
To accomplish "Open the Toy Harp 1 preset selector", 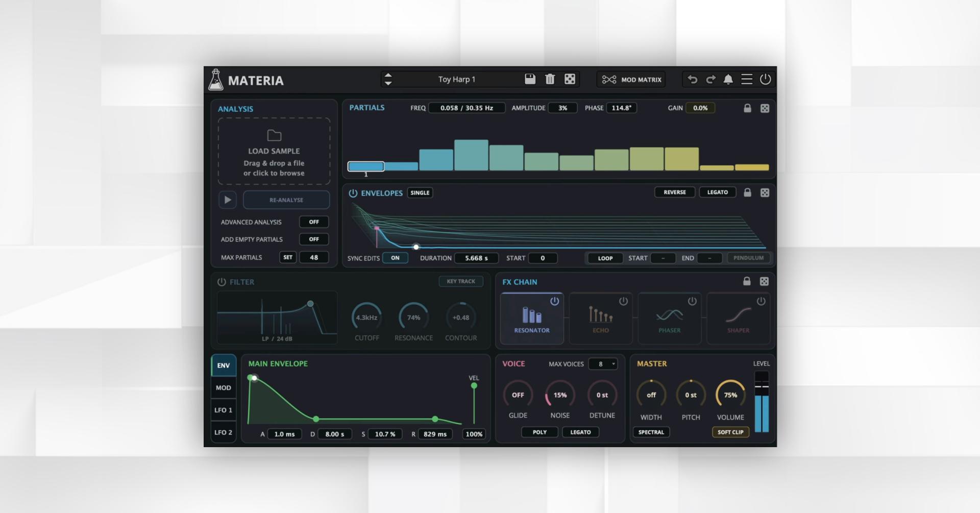I will coord(457,79).
